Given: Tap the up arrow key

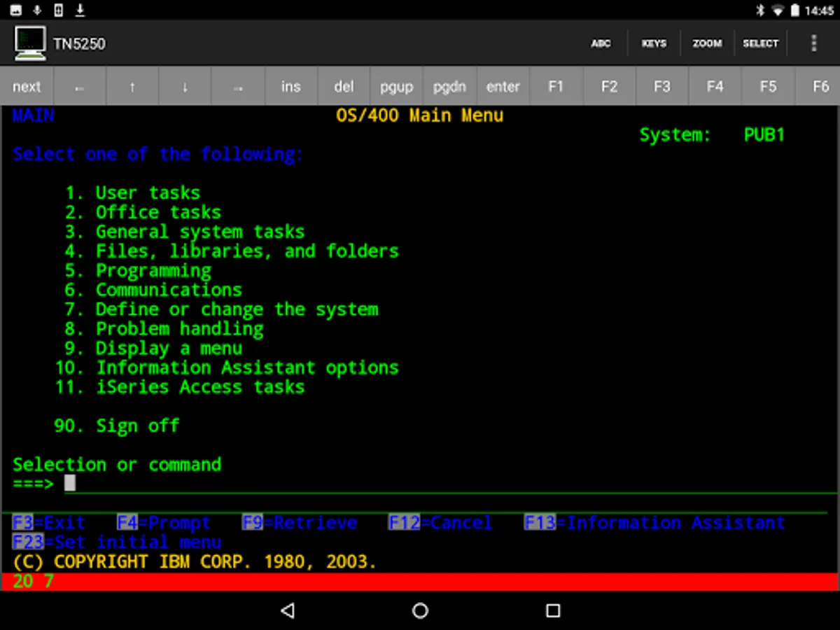Looking at the screenshot, I should 132,87.
